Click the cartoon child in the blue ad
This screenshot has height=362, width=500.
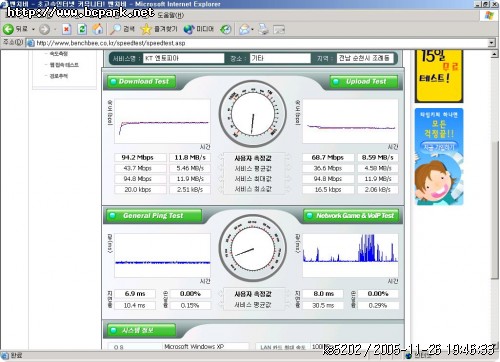coord(436,182)
